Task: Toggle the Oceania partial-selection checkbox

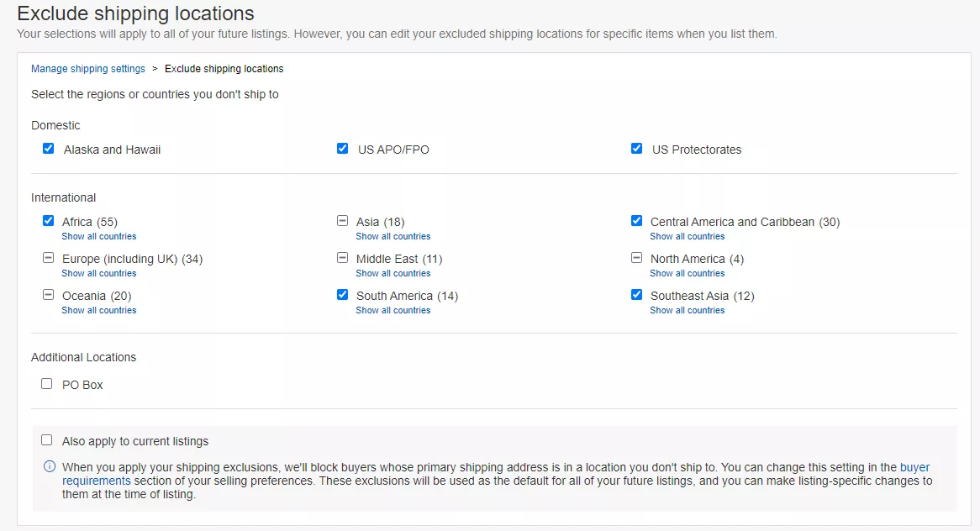Action: [48, 295]
